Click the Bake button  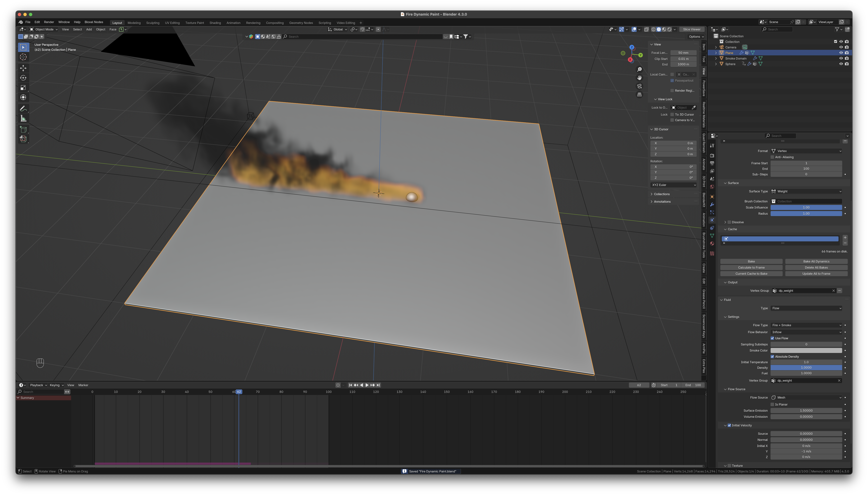click(751, 261)
